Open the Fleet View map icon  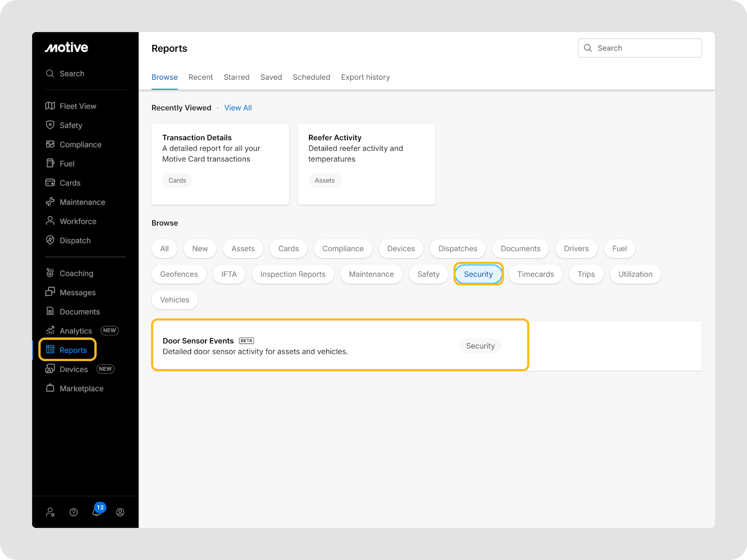(50, 106)
